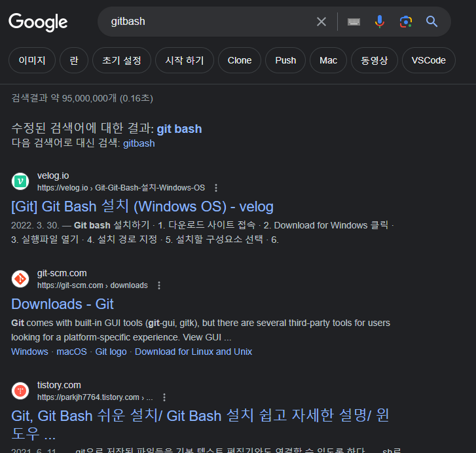Viewport: 476px width, 453px height.
Task: Open the 'Git, Git Bash 쉬운 설치' tistory result
Action: [200, 424]
